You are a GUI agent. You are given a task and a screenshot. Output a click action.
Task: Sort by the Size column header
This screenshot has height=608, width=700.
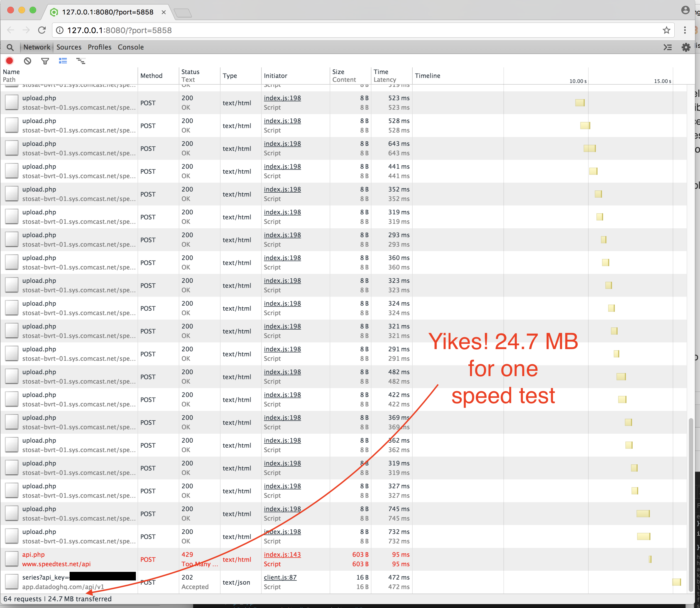click(351, 76)
